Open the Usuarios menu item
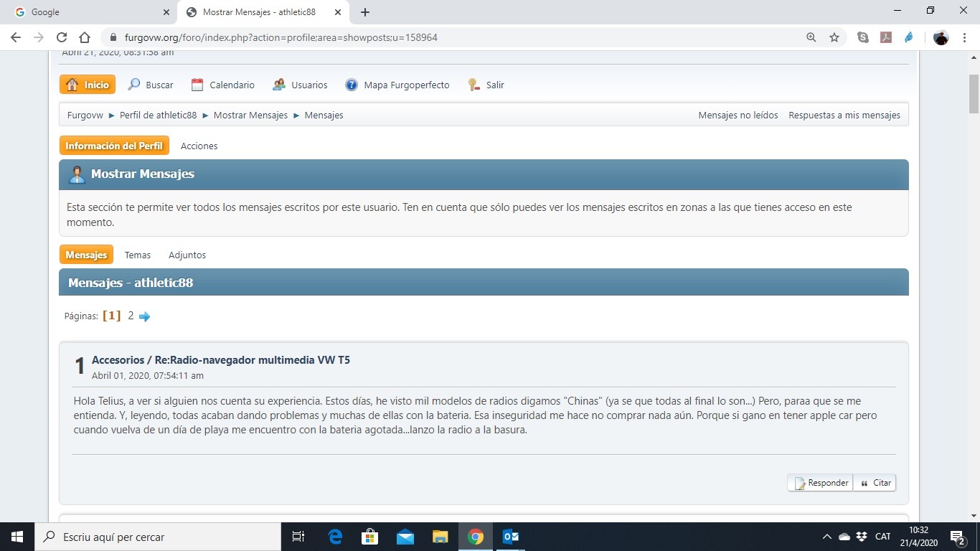Image resolution: width=980 pixels, height=551 pixels. coord(300,85)
